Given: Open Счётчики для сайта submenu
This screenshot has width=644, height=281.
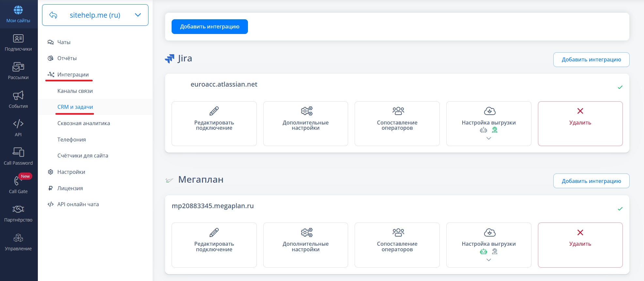Looking at the screenshot, I should tap(83, 156).
